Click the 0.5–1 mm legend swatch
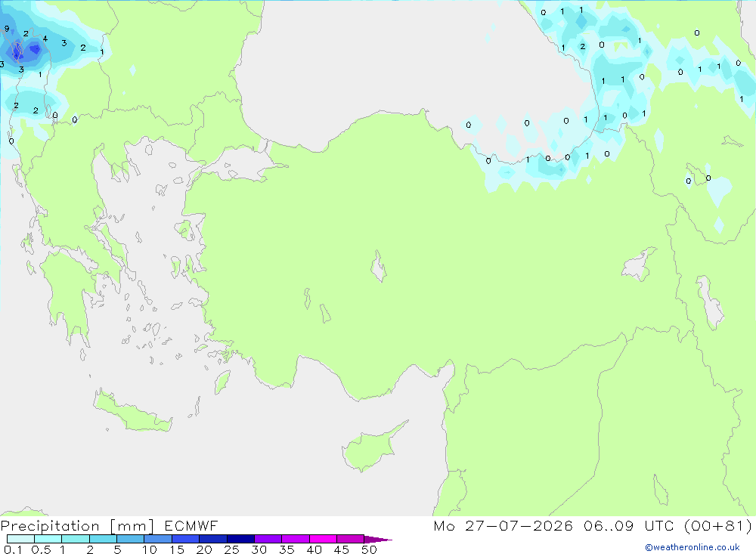Screen dimensions: 756x554 (48, 539)
